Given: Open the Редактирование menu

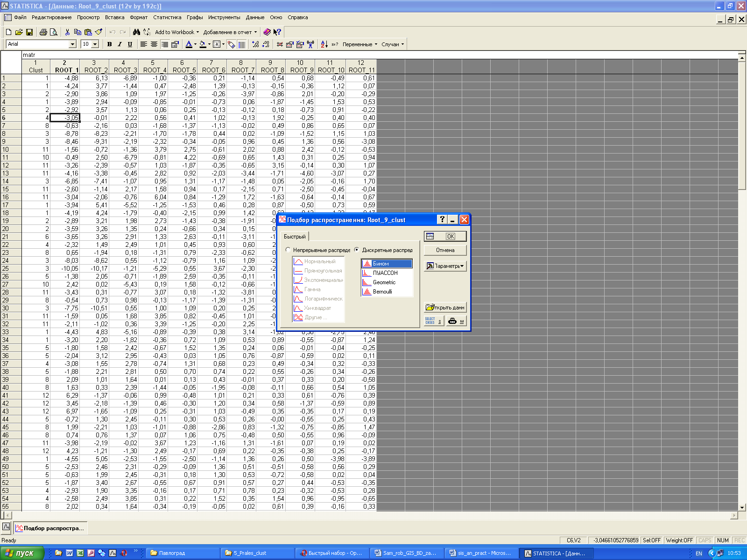Looking at the screenshot, I should pyautogui.click(x=52, y=17).
